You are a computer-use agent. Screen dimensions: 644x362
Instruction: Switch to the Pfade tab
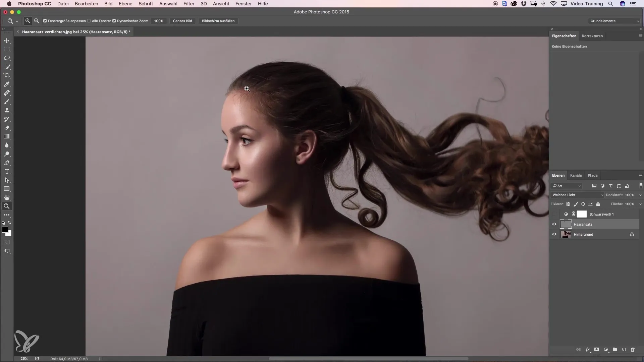pos(593,175)
